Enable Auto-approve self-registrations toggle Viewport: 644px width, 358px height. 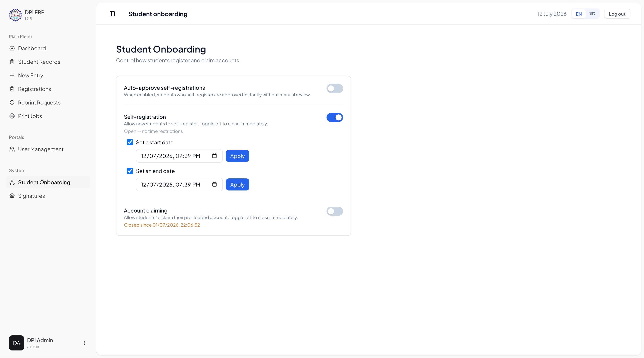tap(334, 88)
